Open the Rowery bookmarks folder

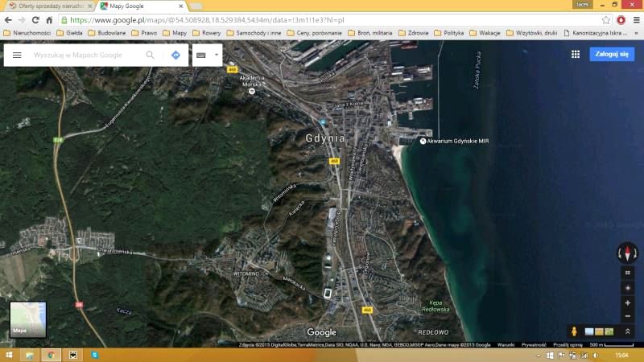(x=207, y=33)
